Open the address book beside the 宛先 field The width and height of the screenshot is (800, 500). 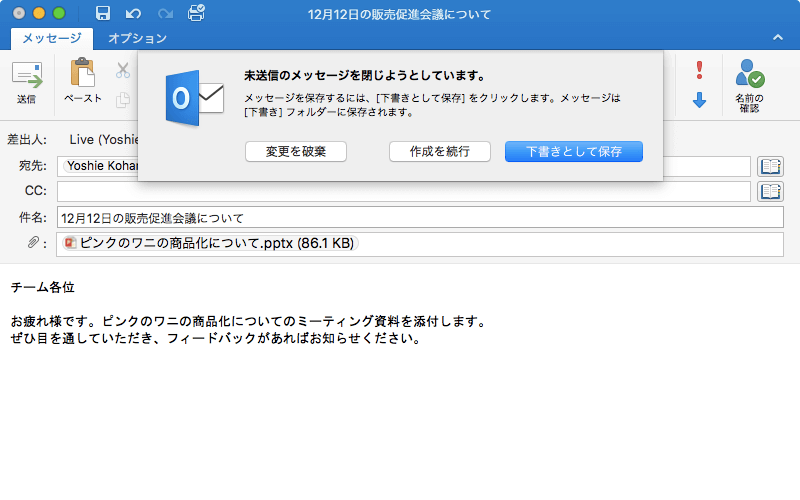[x=770, y=166]
